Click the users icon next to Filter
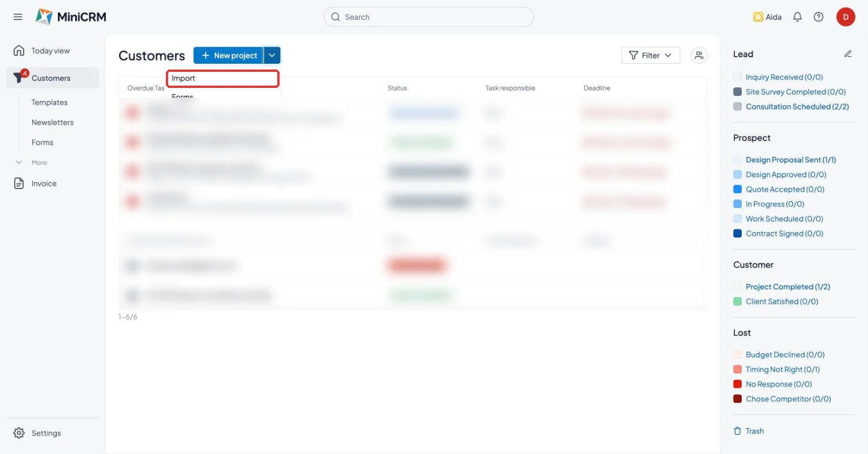Image resolution: width=868 pixels, height=454 pixels. (699, 55)
